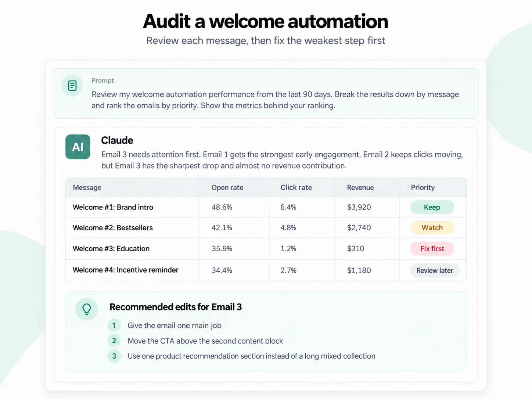The height and width of the screenshot is (399, 532).
Task: Click the Recommended edits for Email 3 heading
Action: coord(176,307)
